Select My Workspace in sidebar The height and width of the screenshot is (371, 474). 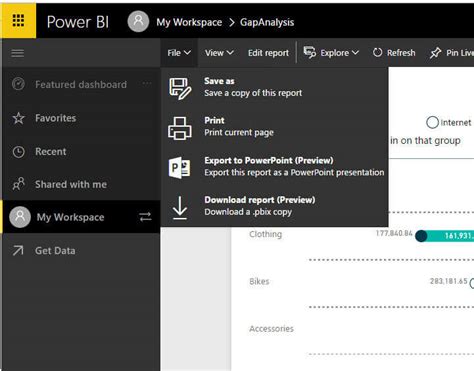pos(70,217)
